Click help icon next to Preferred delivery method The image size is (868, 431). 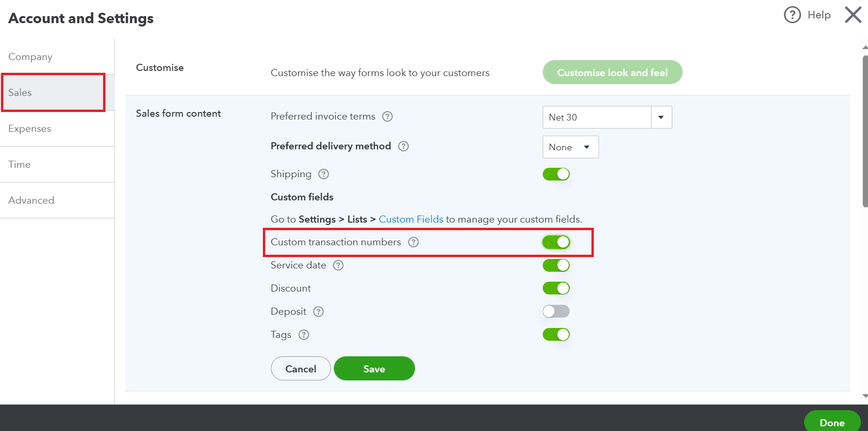(403, 146)
